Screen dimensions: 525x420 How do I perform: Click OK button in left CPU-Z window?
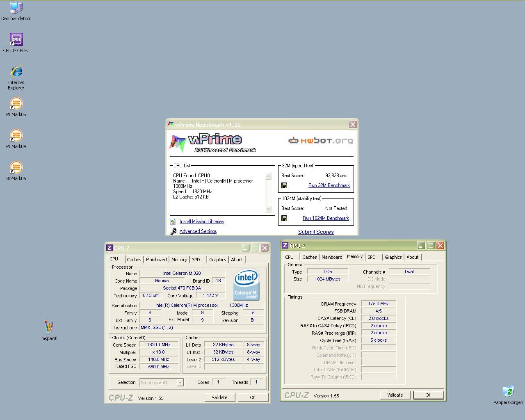pos(253,397)
